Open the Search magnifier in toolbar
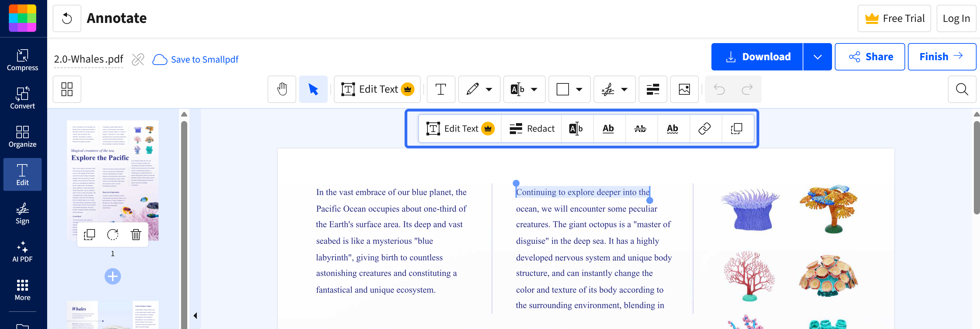The image size is (980, 329). click(x=962, y=89)
